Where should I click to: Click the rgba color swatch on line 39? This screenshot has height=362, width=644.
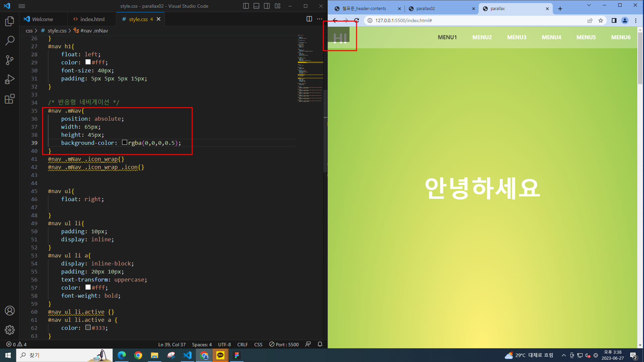click(x=124, y=142)
